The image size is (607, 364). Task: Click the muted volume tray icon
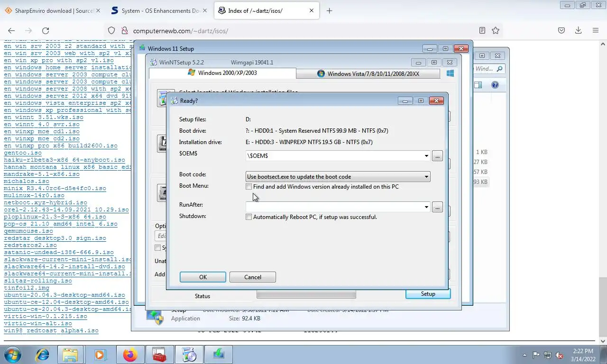coord(559,355)
